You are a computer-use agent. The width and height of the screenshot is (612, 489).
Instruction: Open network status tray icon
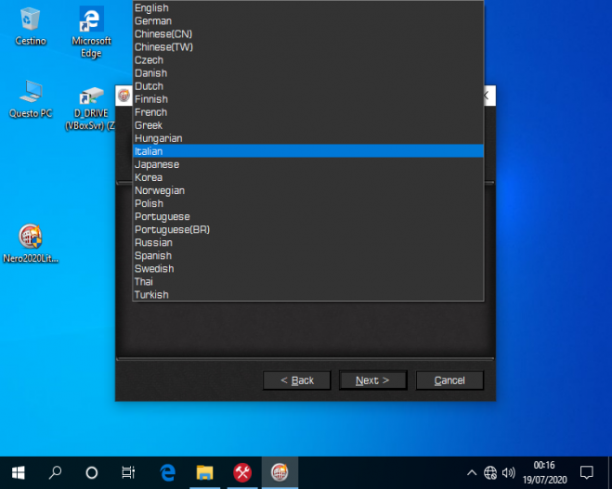(490, 473)
